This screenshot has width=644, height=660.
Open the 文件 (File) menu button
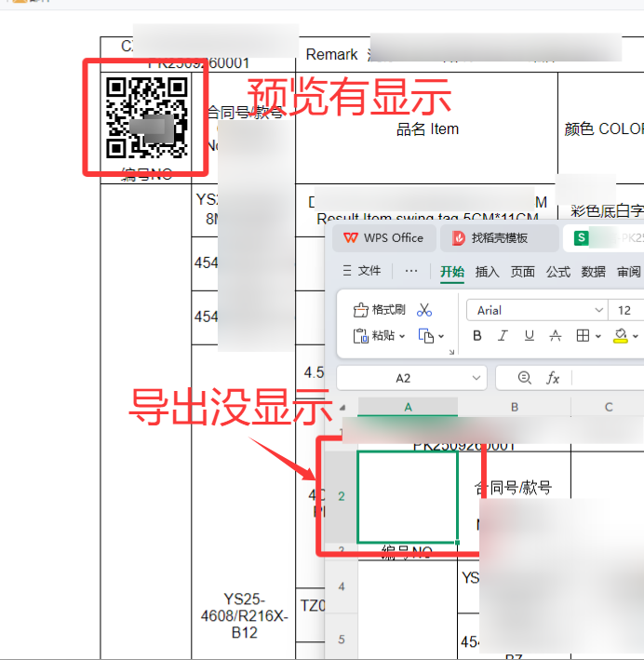(x=363, y=272)
